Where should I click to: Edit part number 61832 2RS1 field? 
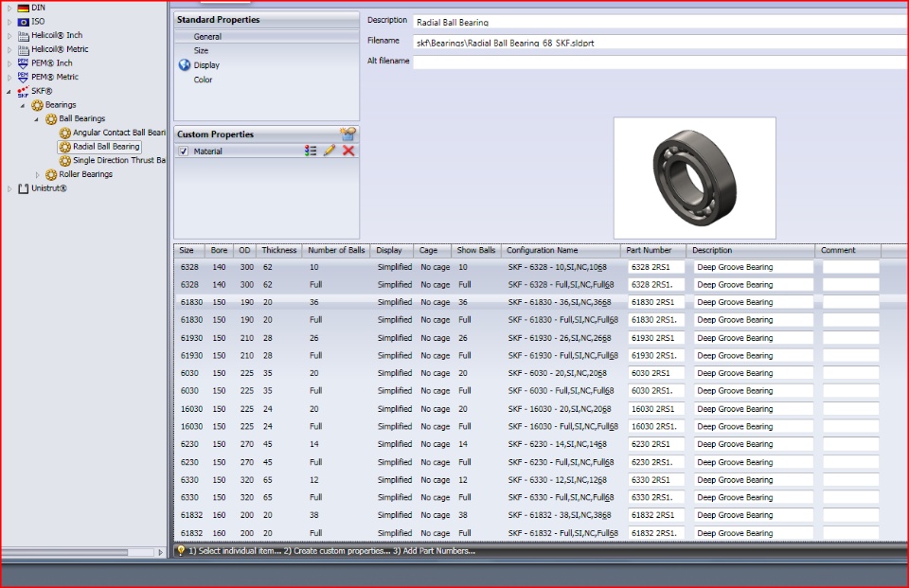pyautogui.click(x=655, y=515)
